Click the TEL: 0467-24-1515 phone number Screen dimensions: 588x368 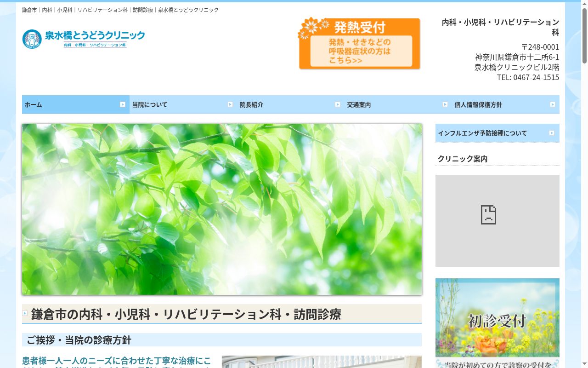tap(528, 77)
